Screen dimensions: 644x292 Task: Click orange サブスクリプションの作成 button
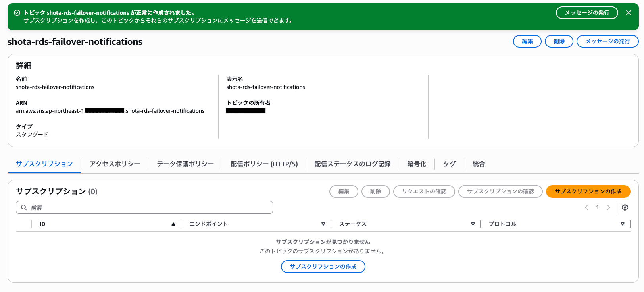(588, 191)
